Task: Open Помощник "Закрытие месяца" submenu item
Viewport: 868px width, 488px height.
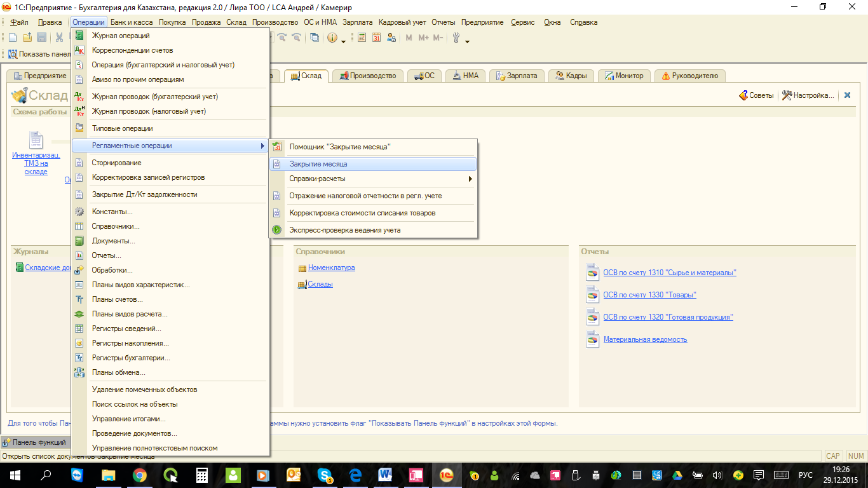Action: click(373, 147)
